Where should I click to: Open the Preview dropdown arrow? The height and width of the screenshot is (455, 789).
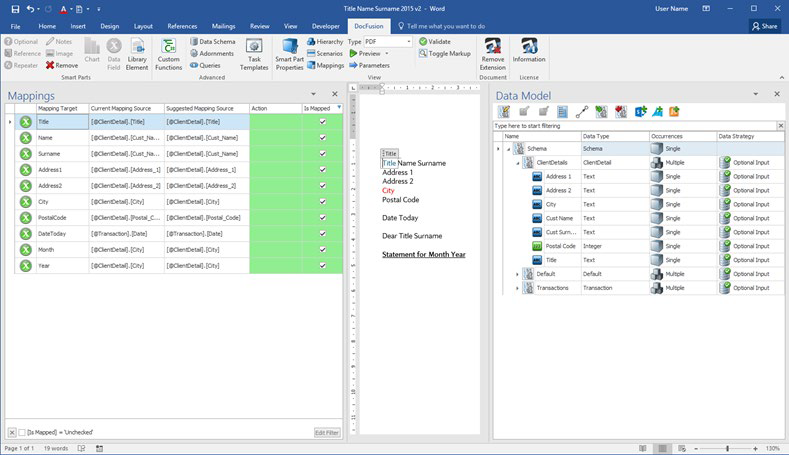pyautogui.click(x=386, y=53)
